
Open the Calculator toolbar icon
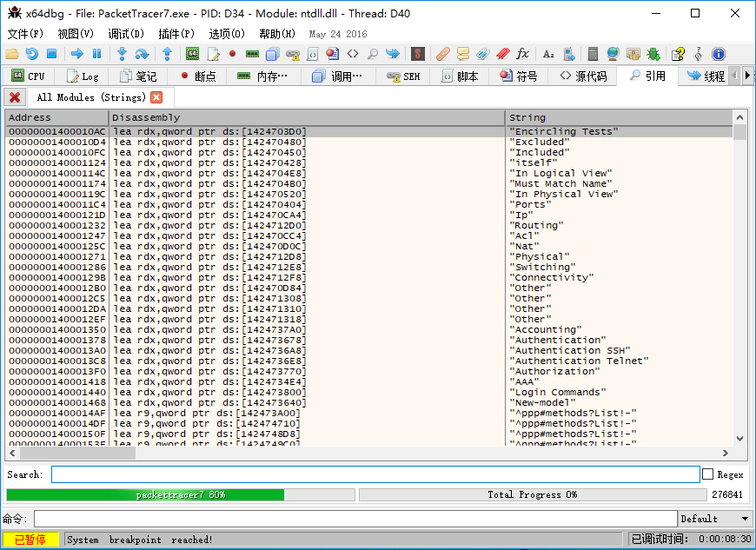tap(594, 54)
